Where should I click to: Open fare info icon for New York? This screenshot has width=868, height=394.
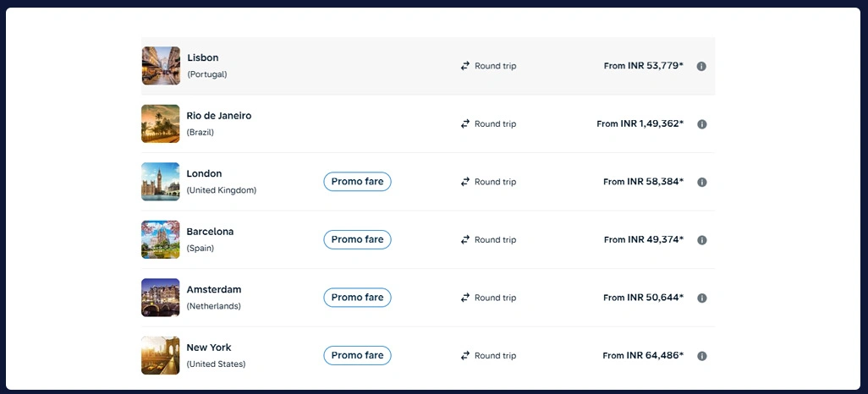(702, 356)
